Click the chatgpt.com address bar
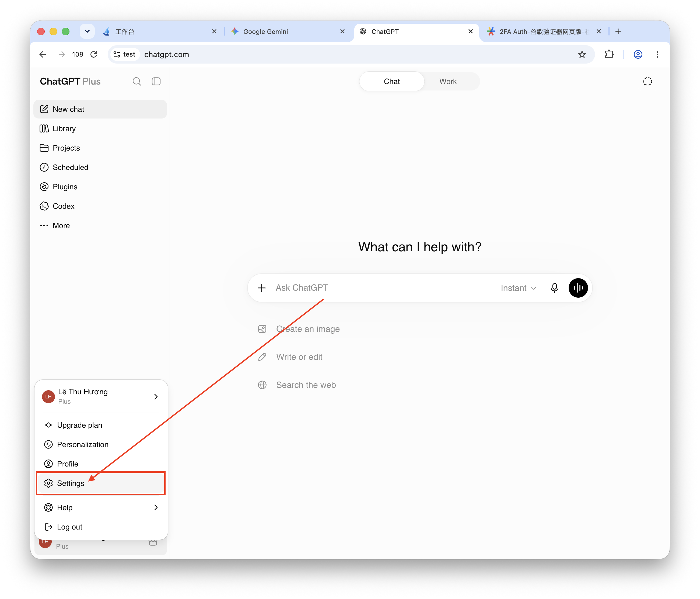Image resolution: width=700 pixels, height=599 pixels. click(x=351, y=54)
